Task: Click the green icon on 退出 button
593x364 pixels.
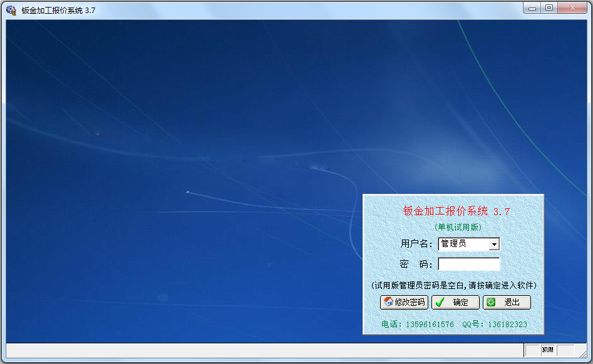Action: pyautogui.click(x=492, y=302)
